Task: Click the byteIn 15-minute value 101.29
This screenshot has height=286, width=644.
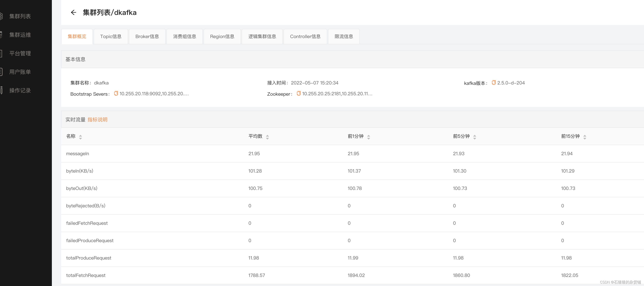Action: point(568,171)
